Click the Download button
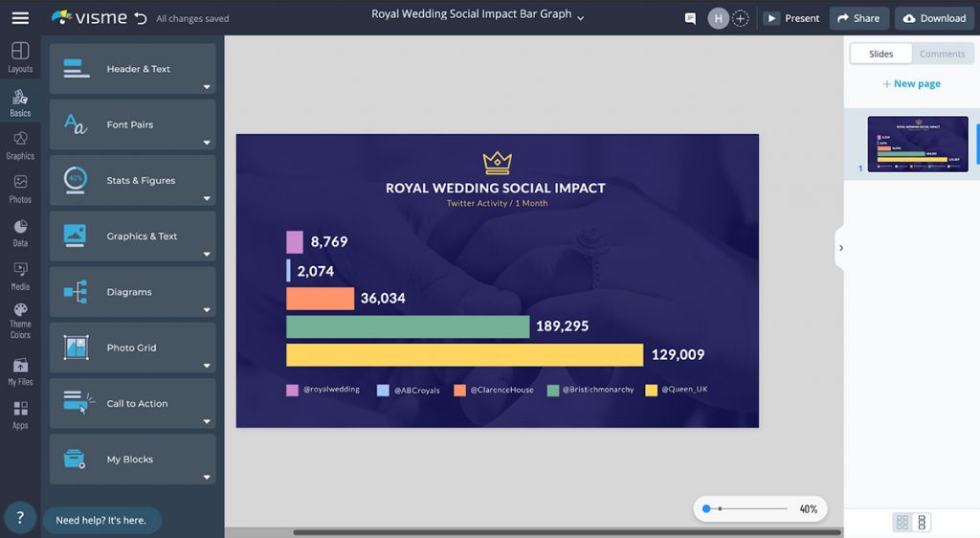This screenshot has height=538, width=980. pos(934,18)
